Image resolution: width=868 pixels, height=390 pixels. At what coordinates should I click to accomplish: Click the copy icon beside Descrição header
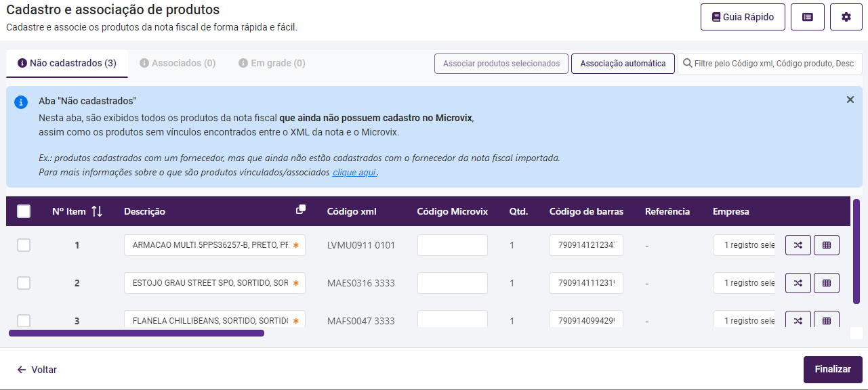click(301, 210)
